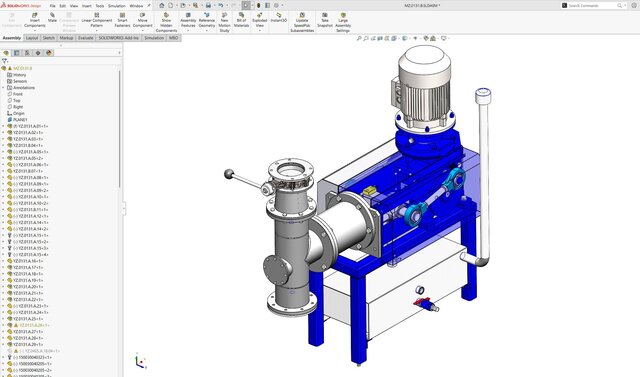
Task: Select the Top plane in the tree
Action: (14, 100)
